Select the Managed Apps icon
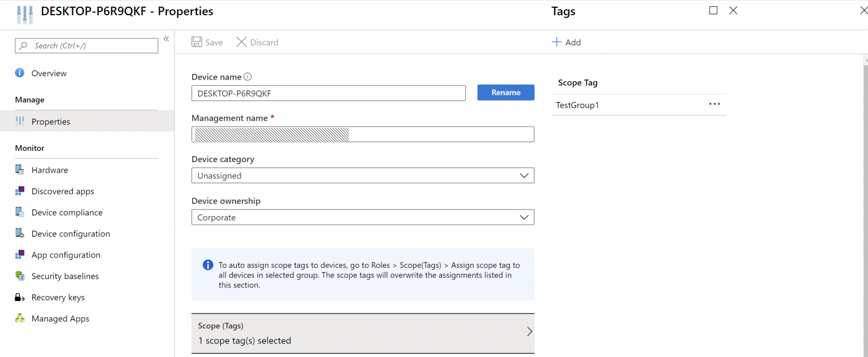Image resolution: width=868 pixels, height=357 pixels. pyautogui.click(x=20, y=318)
